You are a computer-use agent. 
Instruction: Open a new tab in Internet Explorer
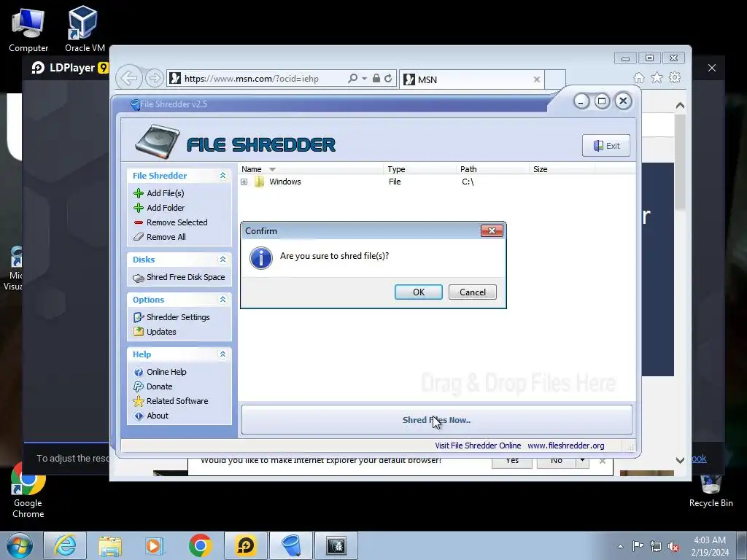[555, 79]
